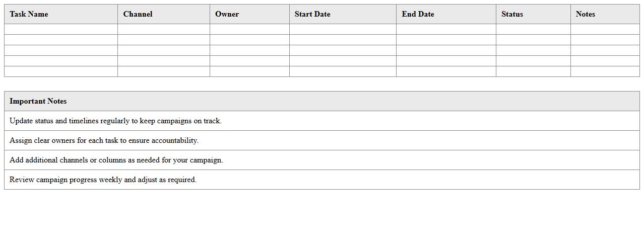
Task: Click last empty End Date cell
Action: [446, 71]
